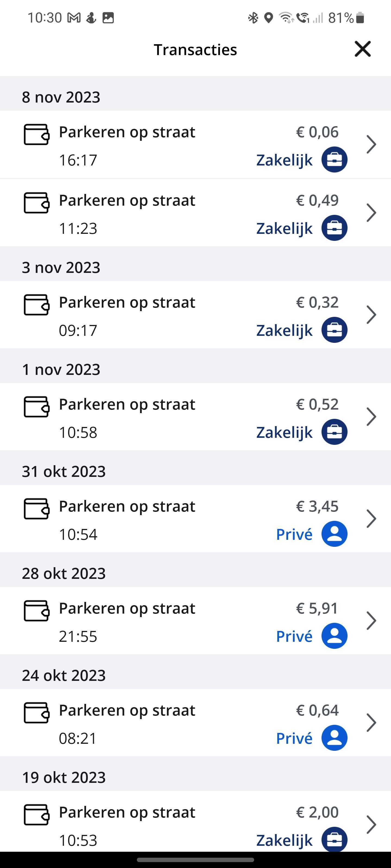Tap the person icon on the €5,91 transaction
The image size is (391, 868).
(x=334, y=636)
